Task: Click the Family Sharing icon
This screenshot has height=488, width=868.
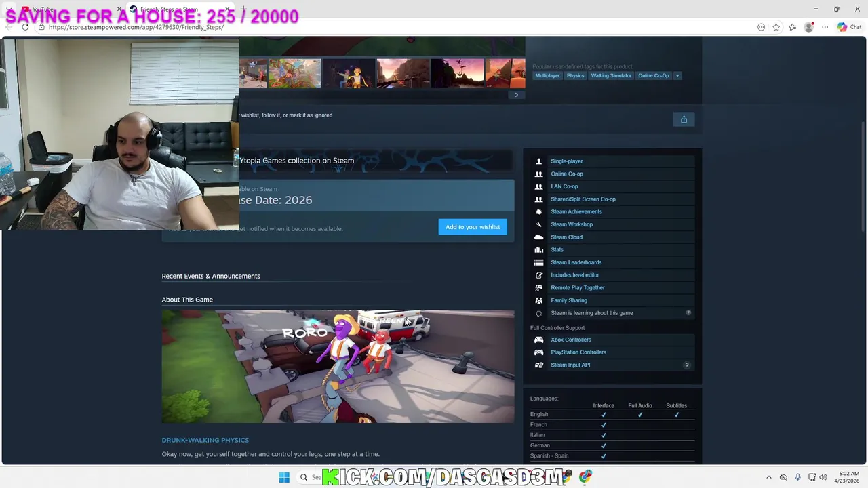Action: [x=538, y=300]
